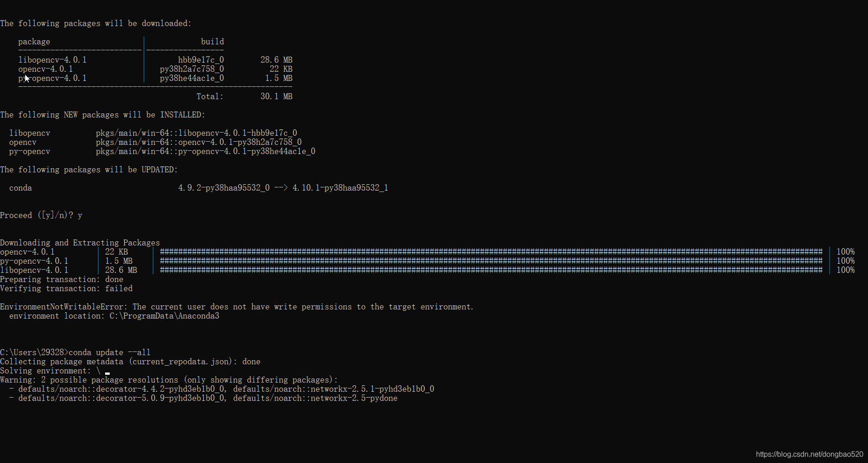This screenshot has width=868, height=463.
Task: Select the 'package' column header
Action: 34,42
